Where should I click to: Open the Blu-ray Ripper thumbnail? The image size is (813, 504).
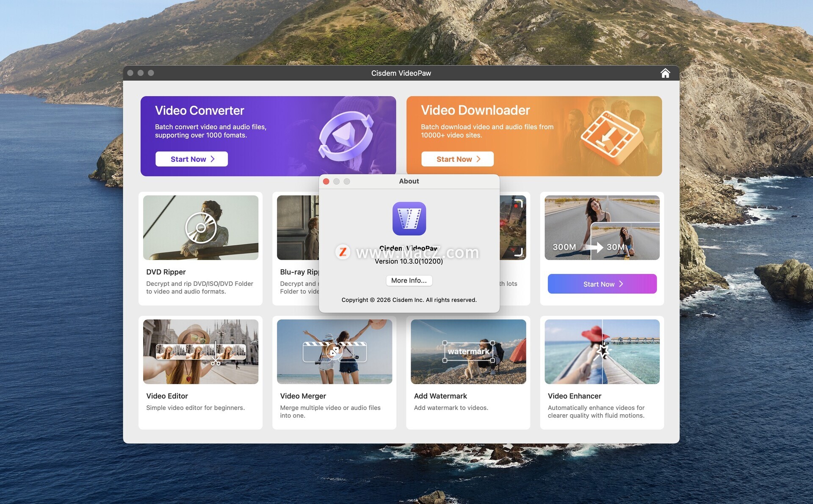(x=297, y=228)
